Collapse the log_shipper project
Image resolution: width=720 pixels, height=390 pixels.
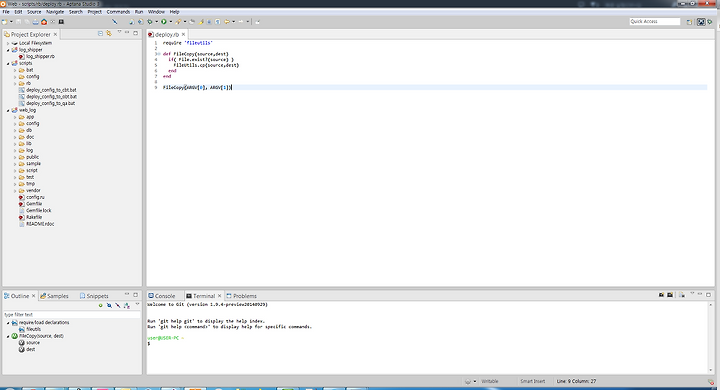(x=8, y=50)
